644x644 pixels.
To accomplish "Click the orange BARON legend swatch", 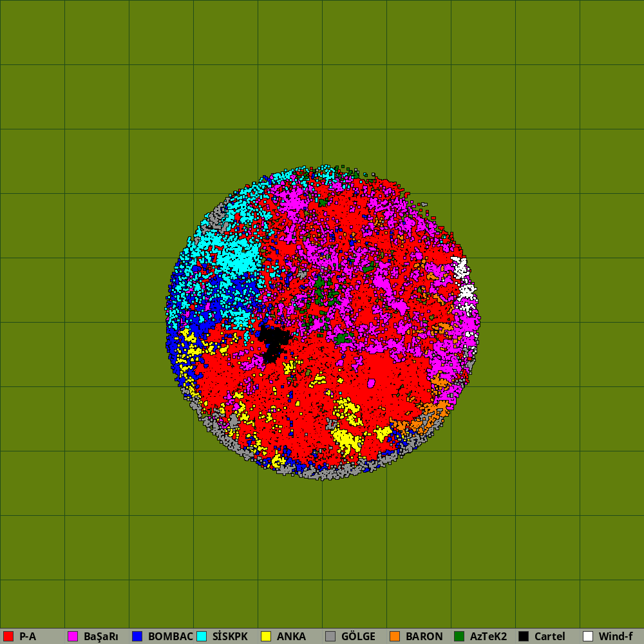I will click(395, 636).
